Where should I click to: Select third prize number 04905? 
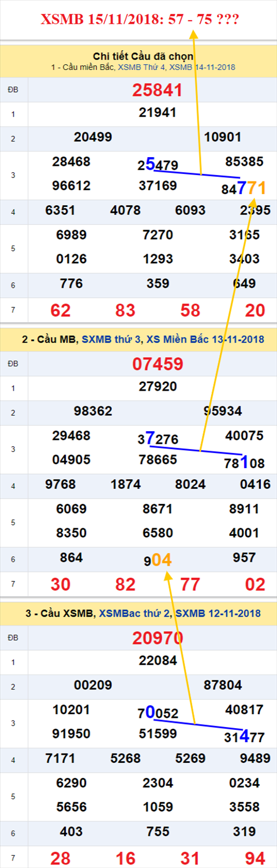coord(71,460)
